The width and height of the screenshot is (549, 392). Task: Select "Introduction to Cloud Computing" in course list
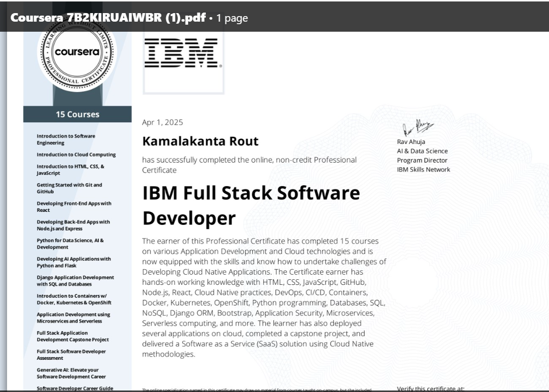click(x=76, y=154)
